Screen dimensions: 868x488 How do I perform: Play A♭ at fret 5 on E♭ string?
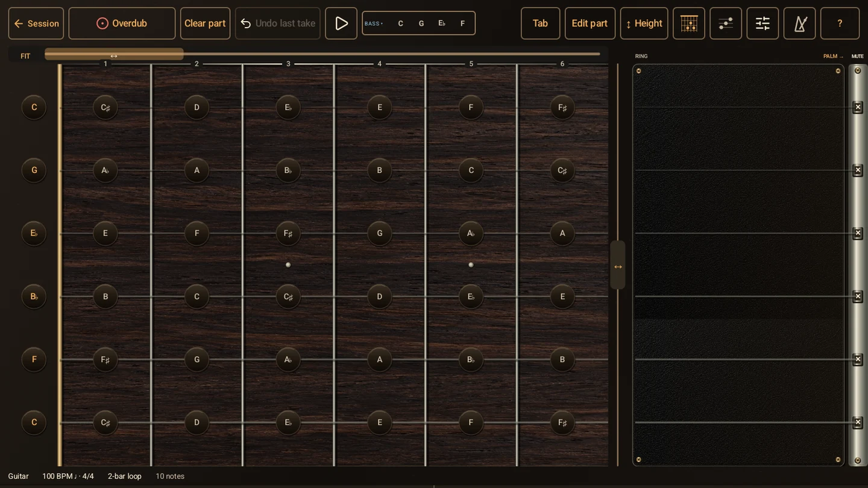471,233
